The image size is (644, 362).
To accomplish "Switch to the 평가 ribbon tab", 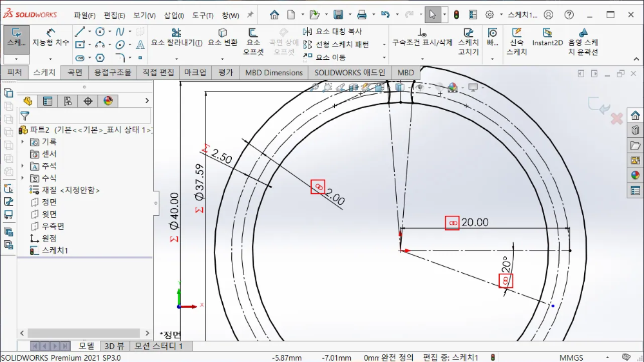I will point(225,72).
